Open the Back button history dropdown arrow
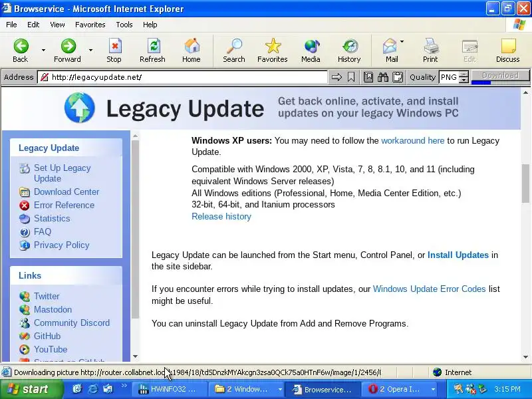This screenshot has height=399, width=532. [x=43, y=51]
